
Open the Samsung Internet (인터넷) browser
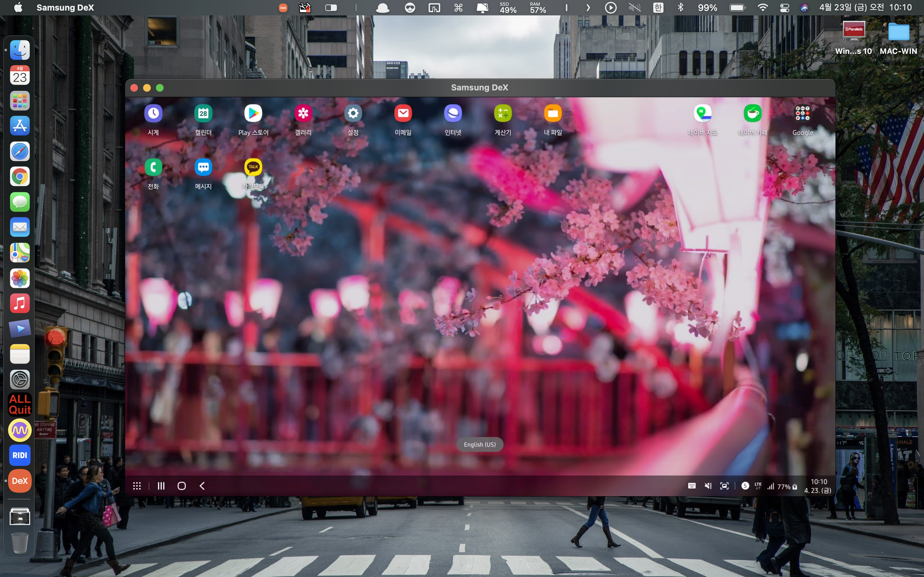(x=453, y=113)
